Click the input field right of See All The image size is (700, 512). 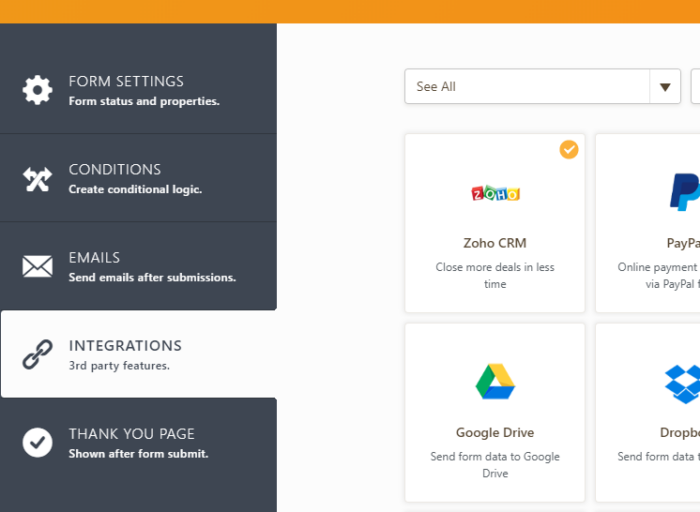point(695,87)
